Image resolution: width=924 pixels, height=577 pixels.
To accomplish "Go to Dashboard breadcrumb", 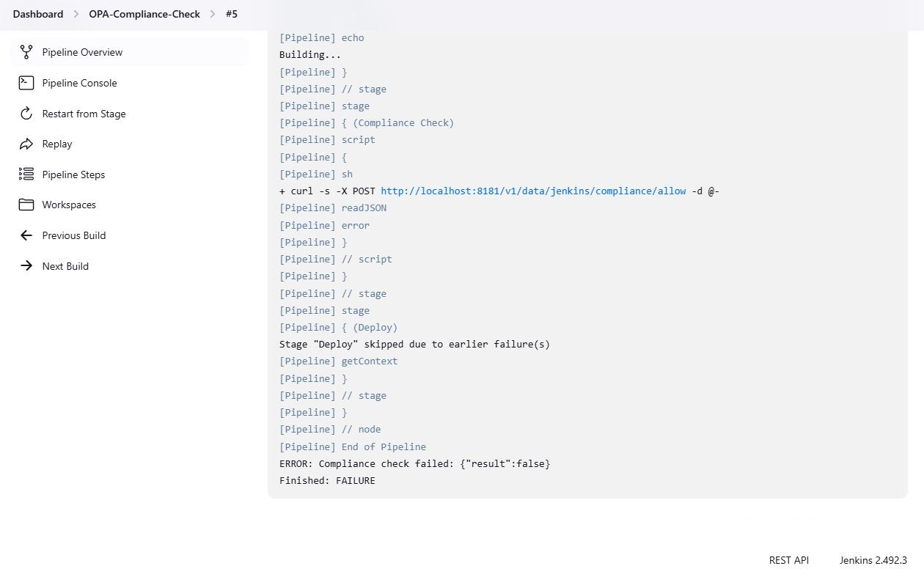I will pyautogui.click(x=38, y=14).
